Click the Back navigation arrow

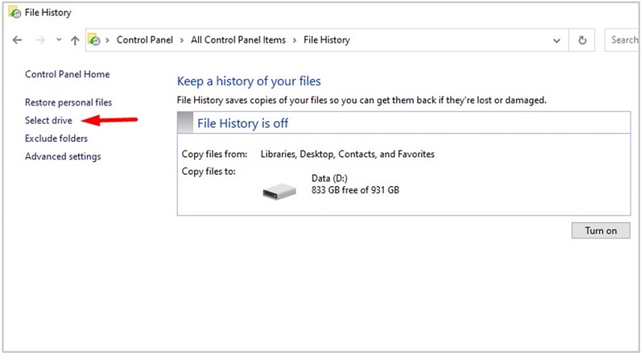(x=18, y=40)
